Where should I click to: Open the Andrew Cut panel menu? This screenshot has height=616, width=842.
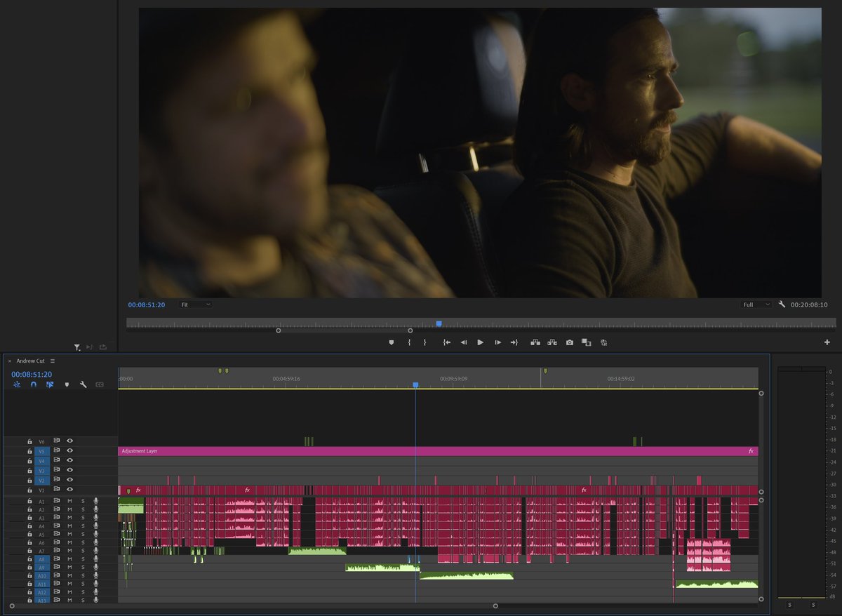coord(53,361)
